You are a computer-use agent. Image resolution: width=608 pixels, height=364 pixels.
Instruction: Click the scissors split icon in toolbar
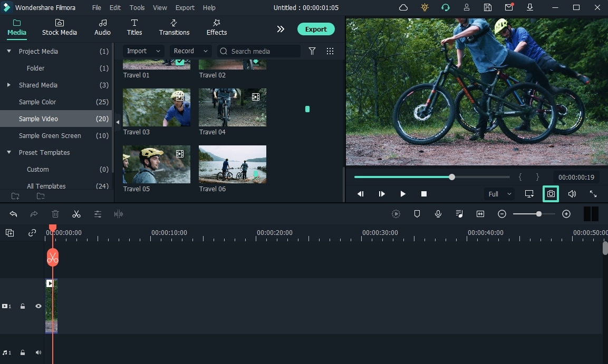[76, 214]
